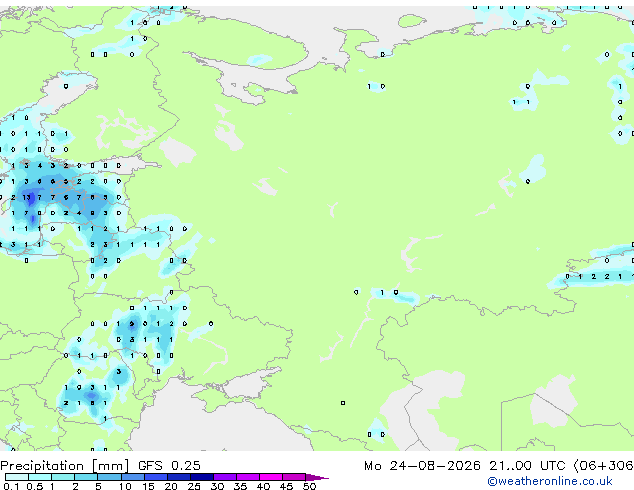
Task: Click the legend label "15"
Action: 148,486
